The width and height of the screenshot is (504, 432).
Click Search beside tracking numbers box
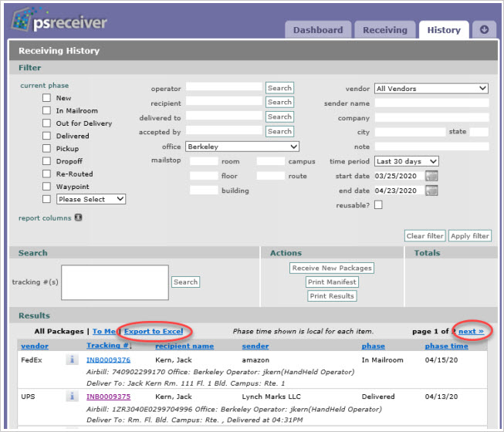coord(185,282)
